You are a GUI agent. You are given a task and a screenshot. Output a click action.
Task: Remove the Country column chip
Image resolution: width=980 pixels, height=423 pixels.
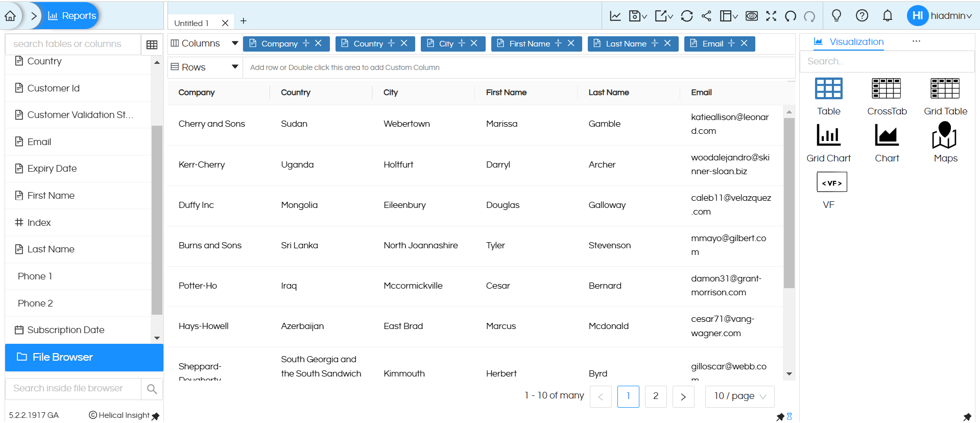tap(404, 43)
